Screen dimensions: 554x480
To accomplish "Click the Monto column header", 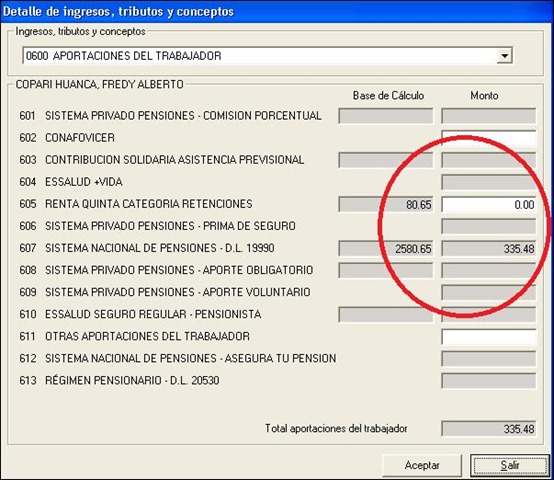I will click(484, 96).
